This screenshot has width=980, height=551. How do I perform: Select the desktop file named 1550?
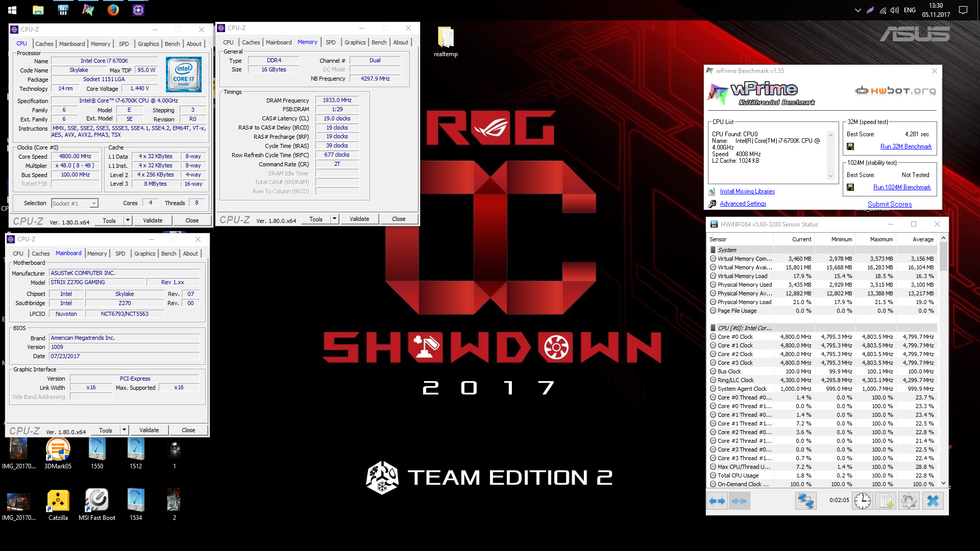click(x=97, y=453)
